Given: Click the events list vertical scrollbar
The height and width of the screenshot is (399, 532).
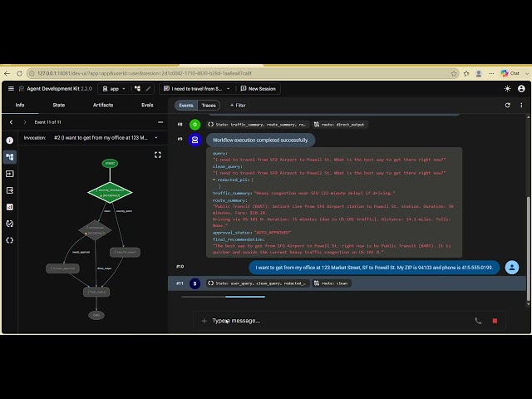Looking at the screenshot, I should 528,248.
